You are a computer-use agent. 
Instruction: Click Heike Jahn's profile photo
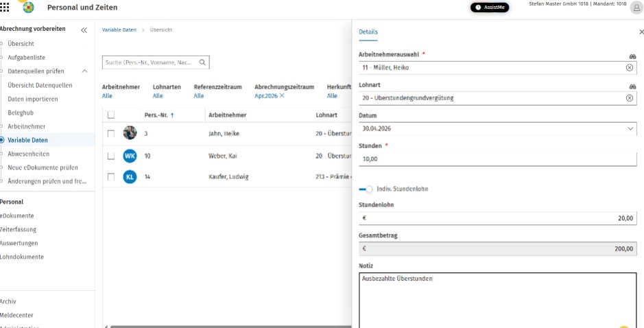pos(130,132)
